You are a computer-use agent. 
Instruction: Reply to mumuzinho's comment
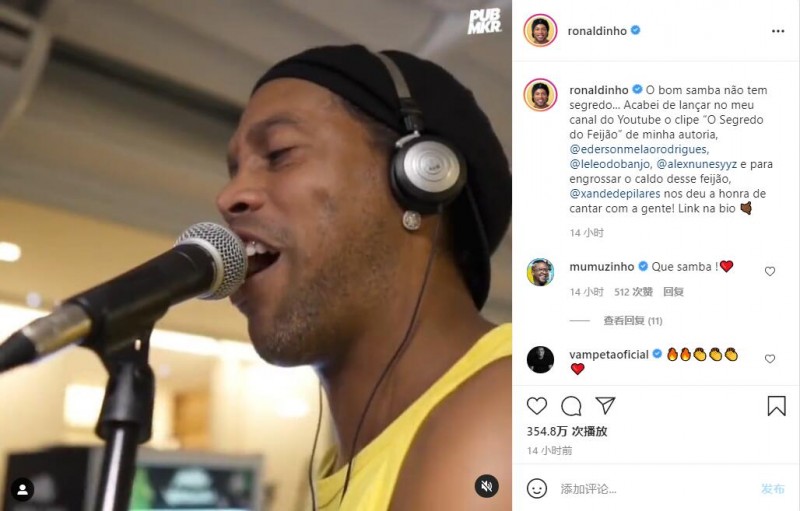pyautogui.click(x=673, y=292)
